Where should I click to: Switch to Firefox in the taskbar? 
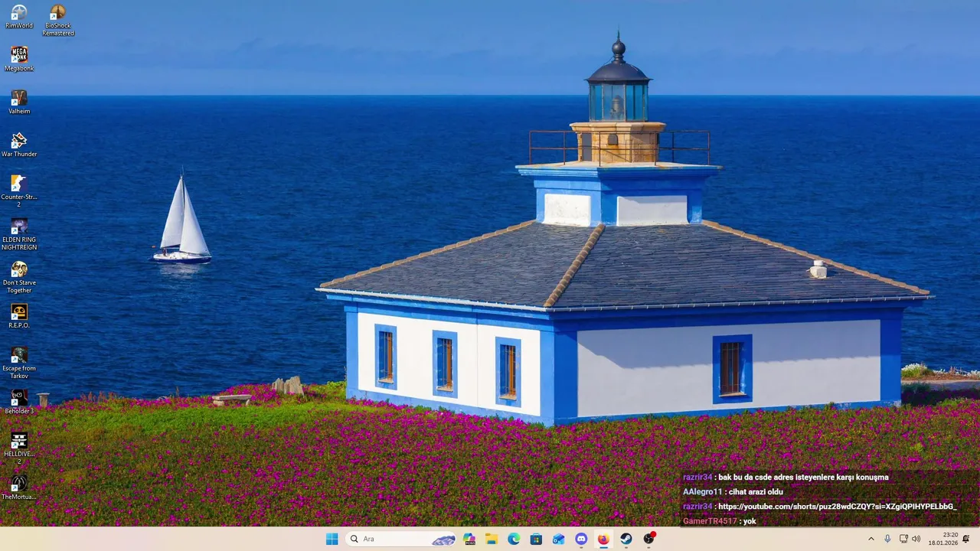pyautogui.click(x=603, y=539)
